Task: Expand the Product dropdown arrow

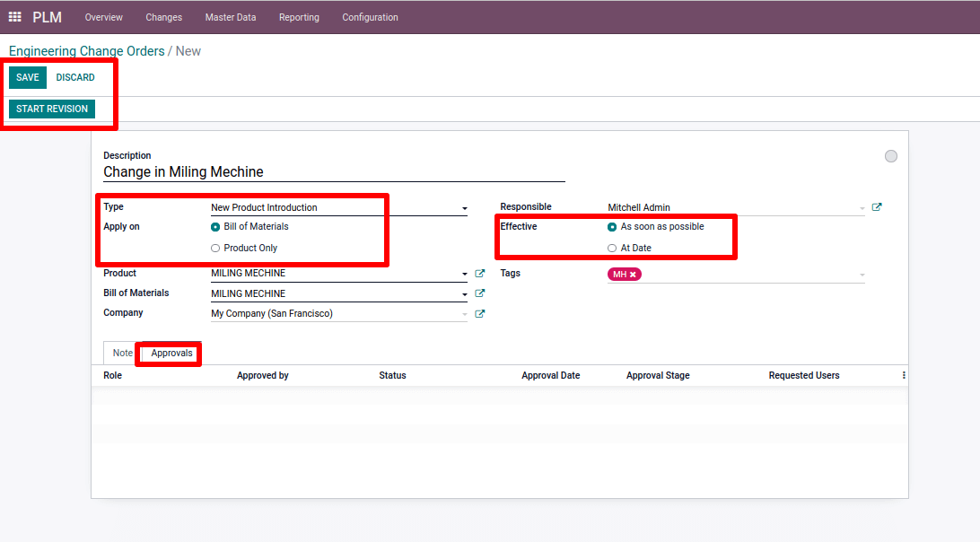Action: pyautogui.click(x=464, y=274)
